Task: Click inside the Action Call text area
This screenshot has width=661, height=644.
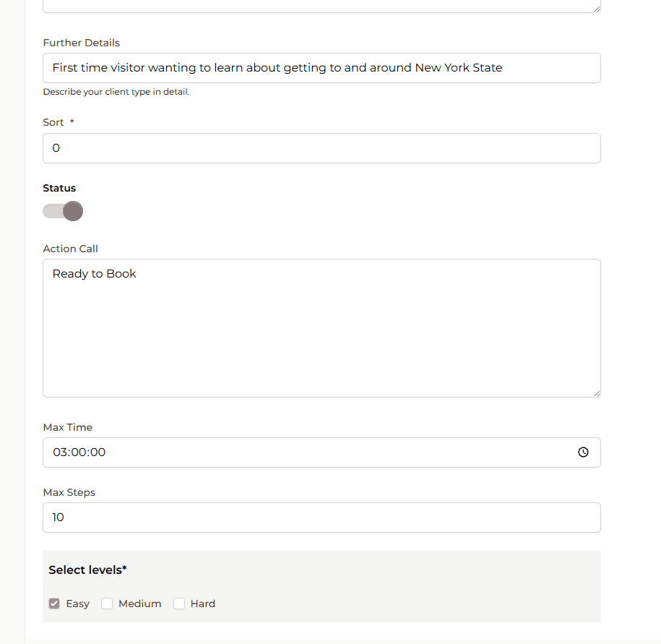Action: (x=321, y=328)
